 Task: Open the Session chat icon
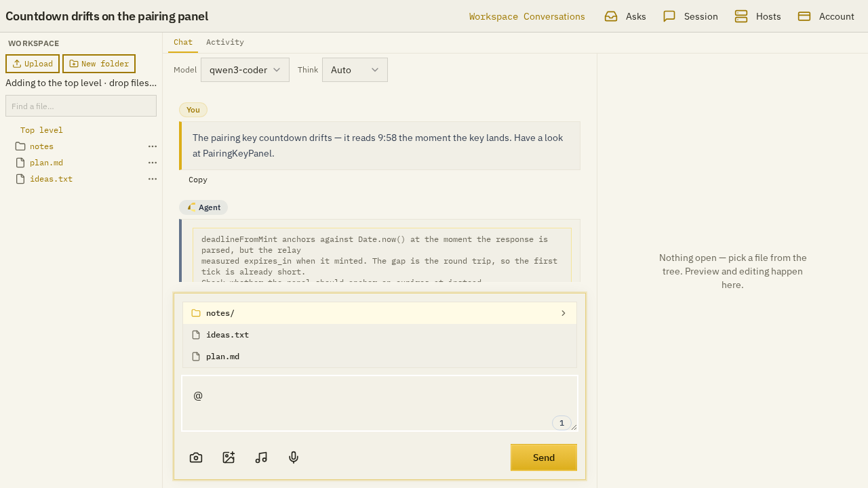pyautogui.click(x=669, y=16)
